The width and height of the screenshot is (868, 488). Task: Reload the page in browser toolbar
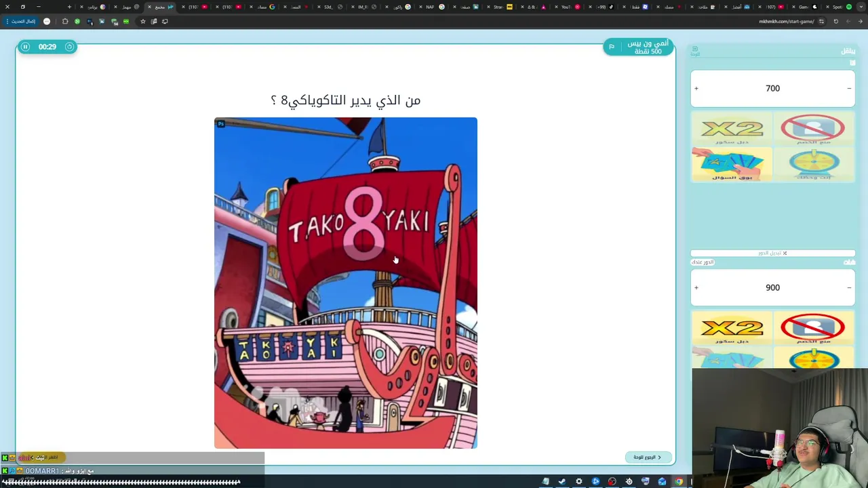click(x=835, y=21)
